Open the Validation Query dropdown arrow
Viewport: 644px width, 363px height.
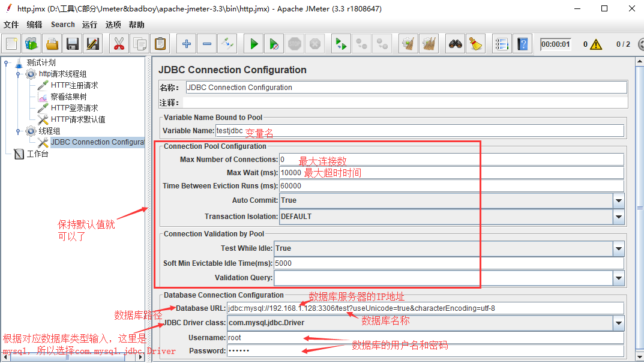[x=619, y=278]
